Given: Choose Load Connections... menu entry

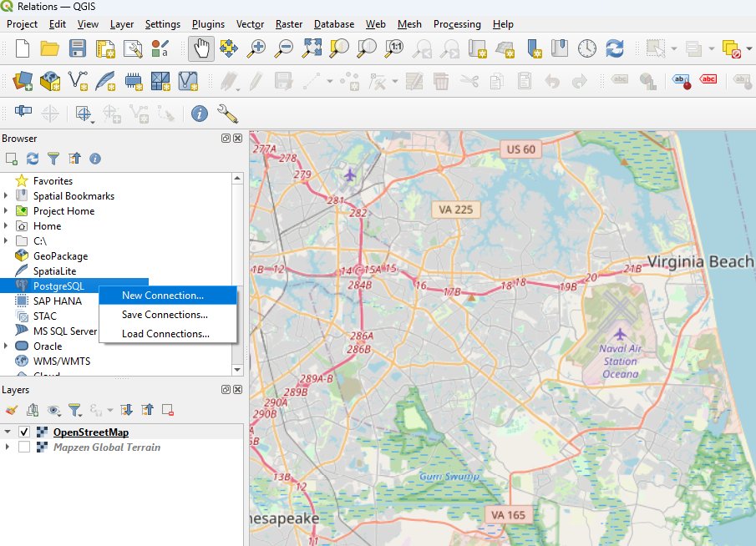Looking at the screenshot, I should pyautogui.click(x=168, y=334).
